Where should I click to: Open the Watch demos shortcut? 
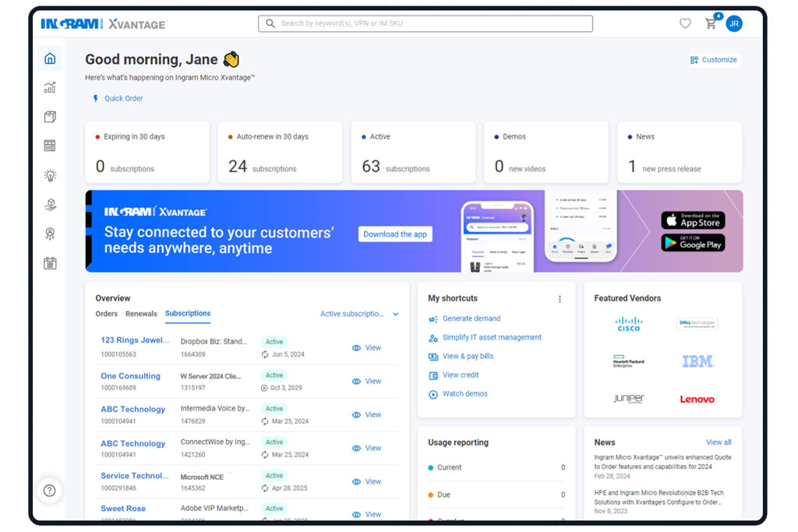[464, 393]
